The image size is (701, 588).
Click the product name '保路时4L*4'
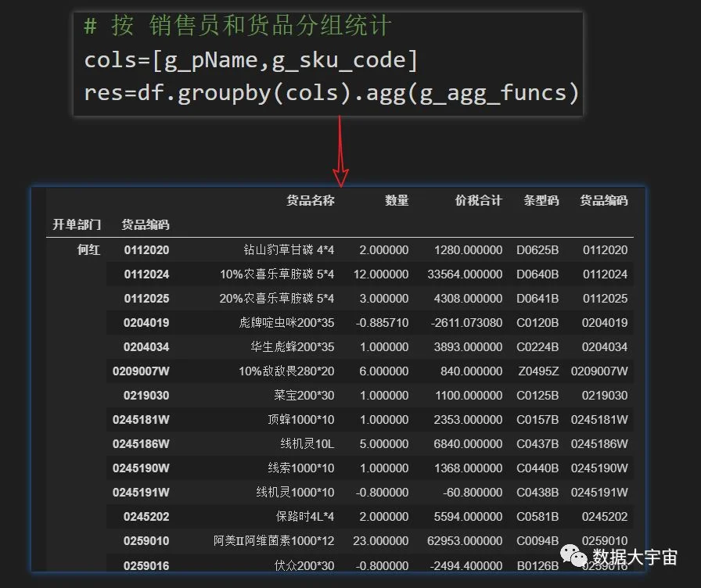pos(305,517)
